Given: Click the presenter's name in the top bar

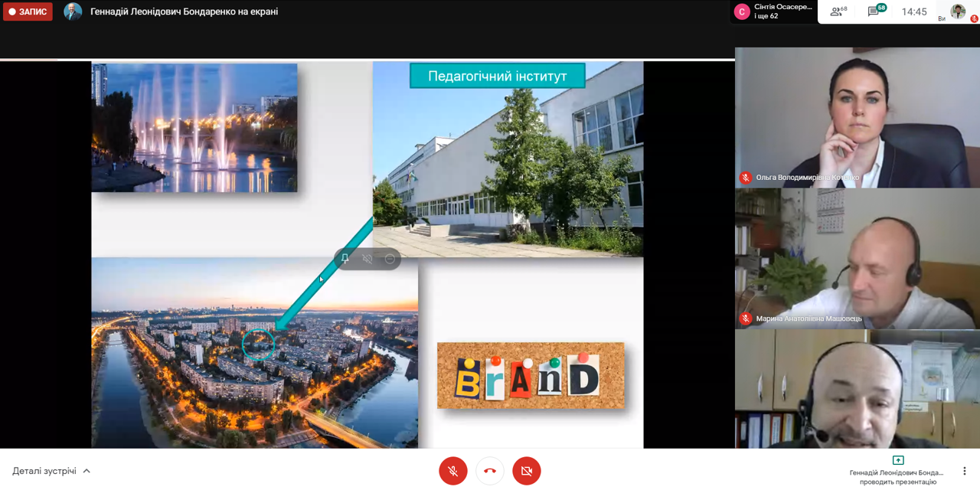Looking at the screenshot, I should [184, 11].
